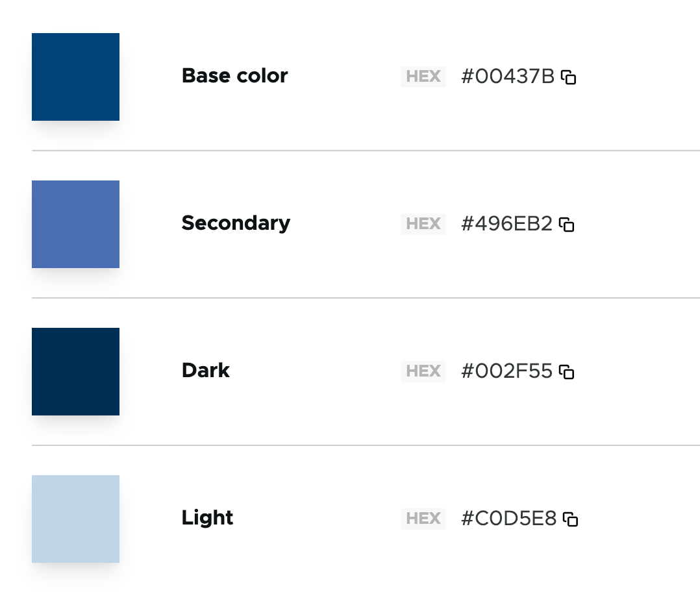Click the "Dark" label text
Screen dimensions: 700x605
tap(206, 371)
